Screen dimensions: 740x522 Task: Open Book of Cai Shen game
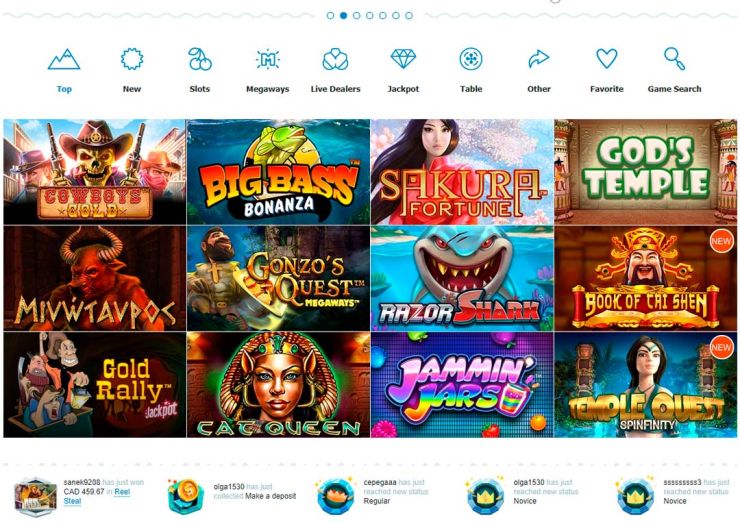click(x=646, y=278)
